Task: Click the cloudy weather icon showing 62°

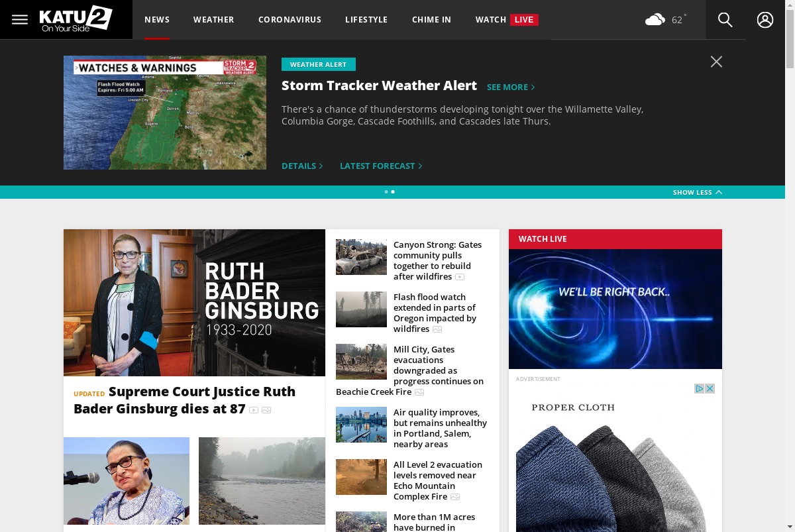Action: [655, 20]
